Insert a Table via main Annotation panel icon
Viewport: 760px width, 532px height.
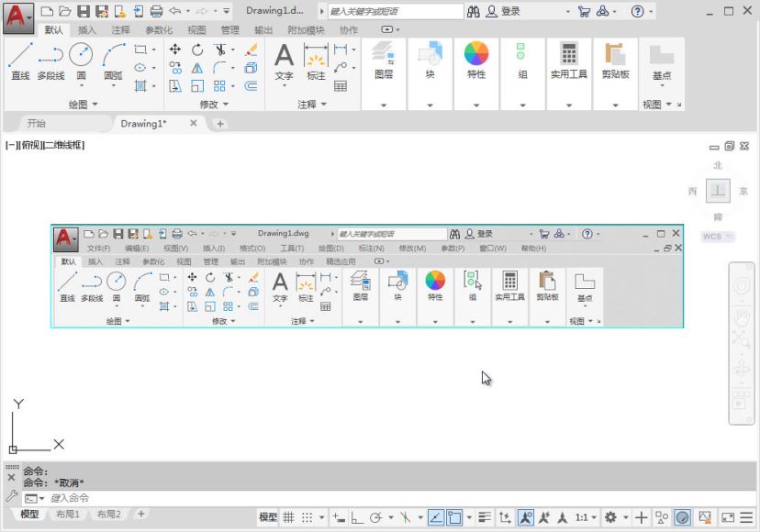coord(341,86)
